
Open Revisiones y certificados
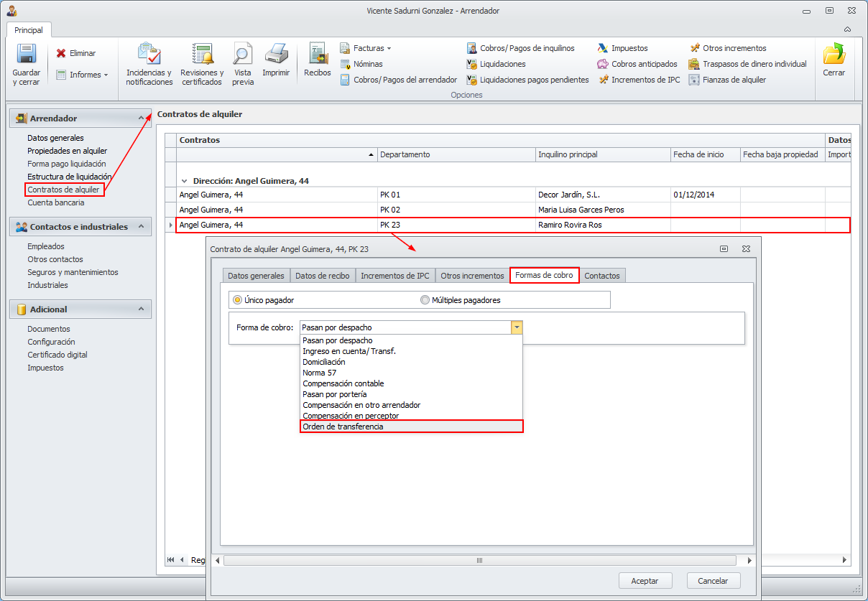click(202, 55)
